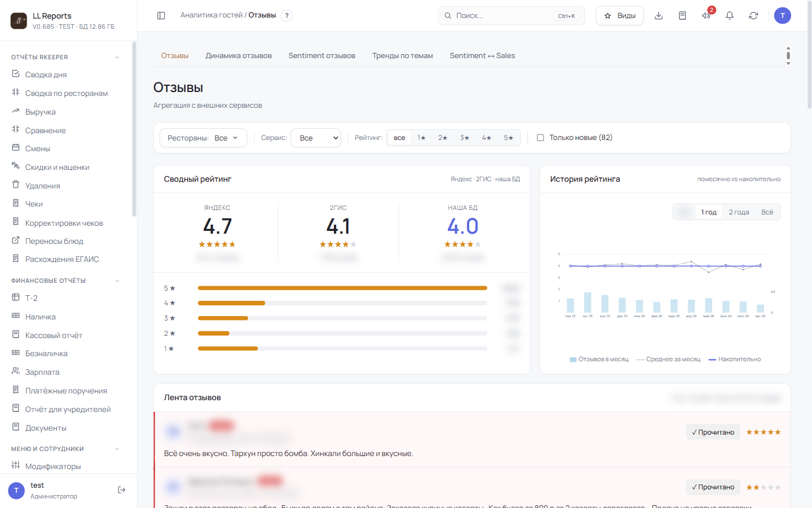Open the user avatar menu in header
Viewport: 812px width, 508px height.
coord(783,16)
